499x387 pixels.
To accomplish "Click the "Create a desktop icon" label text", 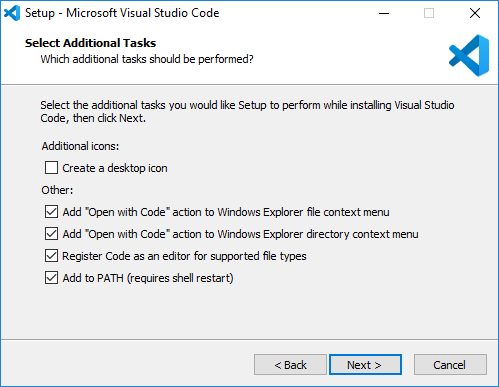I will click(x=115, y=168).
